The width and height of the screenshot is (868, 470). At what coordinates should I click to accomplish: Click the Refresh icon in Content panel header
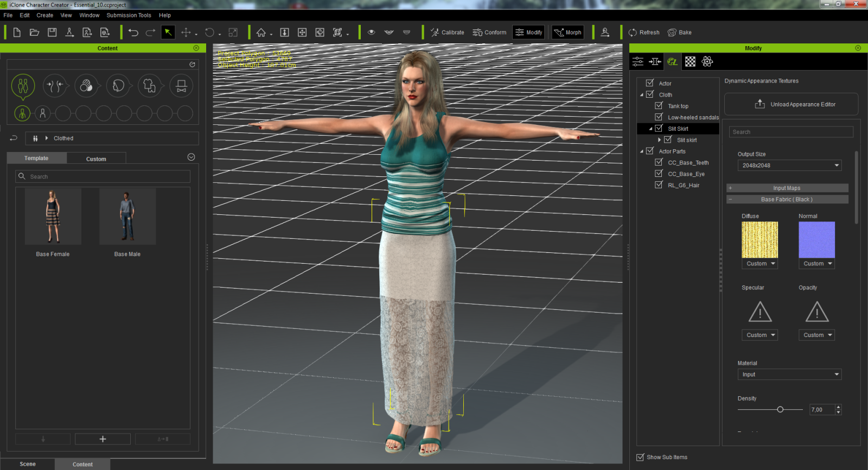tap(192, 65)
